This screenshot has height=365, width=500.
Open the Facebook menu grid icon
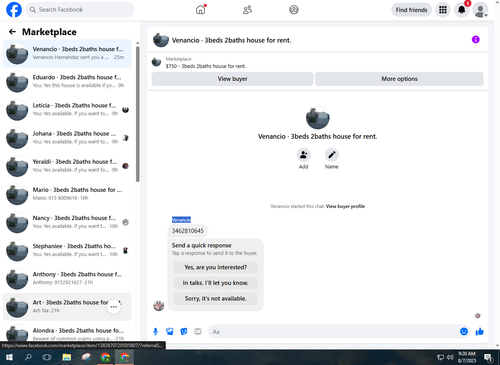click(x=443, y=10)
